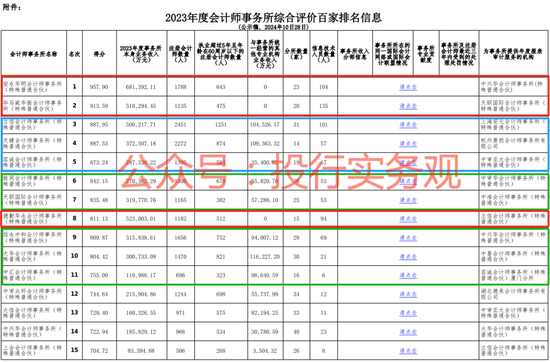Select score value 811.13
Image resolution: width=550 pixels, height=362 pixels.
coord(99,219)
